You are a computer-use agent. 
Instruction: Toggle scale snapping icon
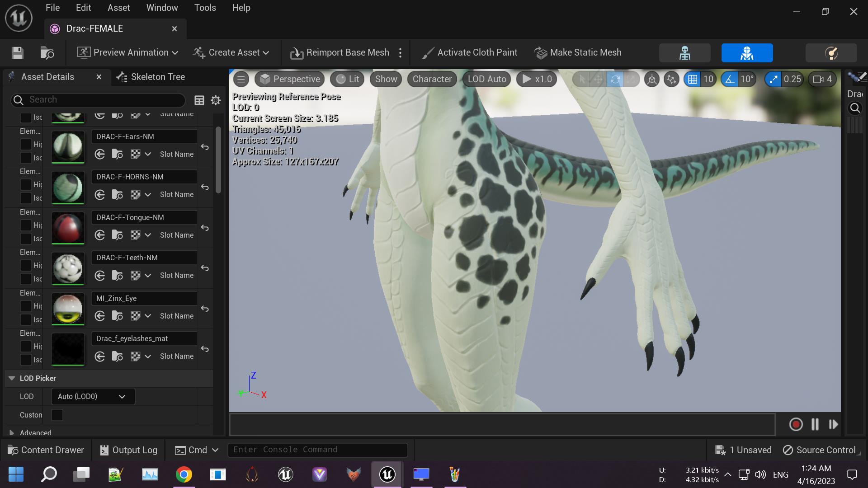click(x=773, y=80)
